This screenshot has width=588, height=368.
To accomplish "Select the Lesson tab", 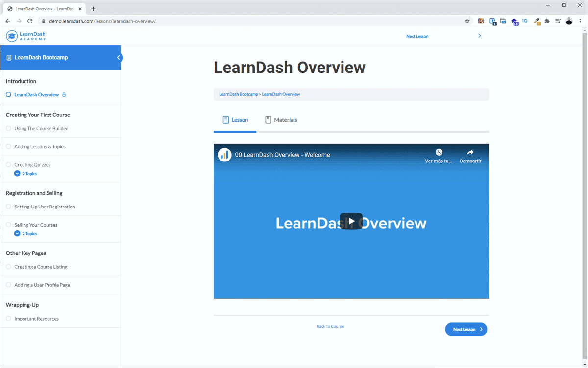I will [235, 119].
